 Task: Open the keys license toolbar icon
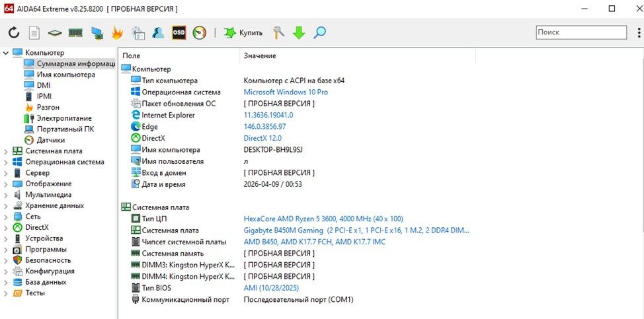(279, 33)
